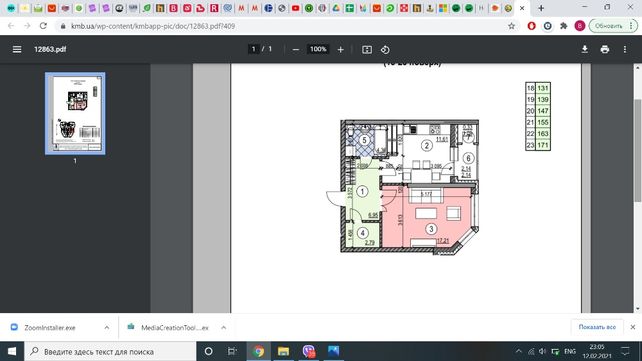Expand MediaCreationTool download options
This screenshot has width=642, height=361.
coord(224,327)
